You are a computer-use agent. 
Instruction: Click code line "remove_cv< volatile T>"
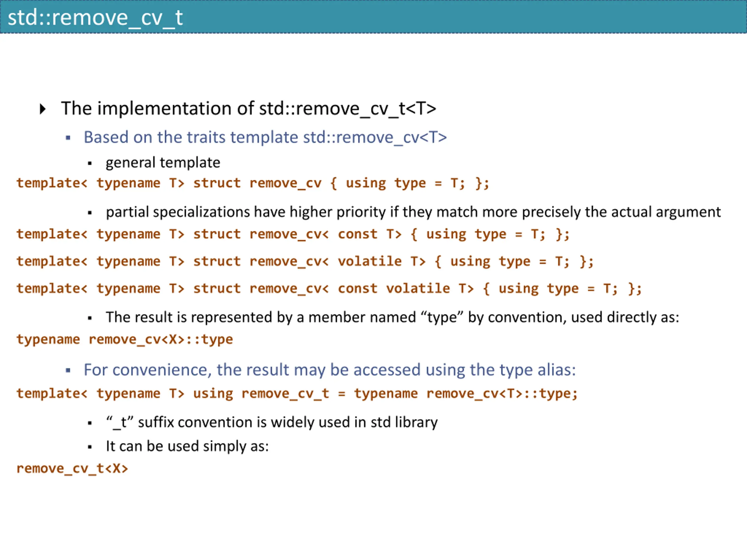(305, 262)
